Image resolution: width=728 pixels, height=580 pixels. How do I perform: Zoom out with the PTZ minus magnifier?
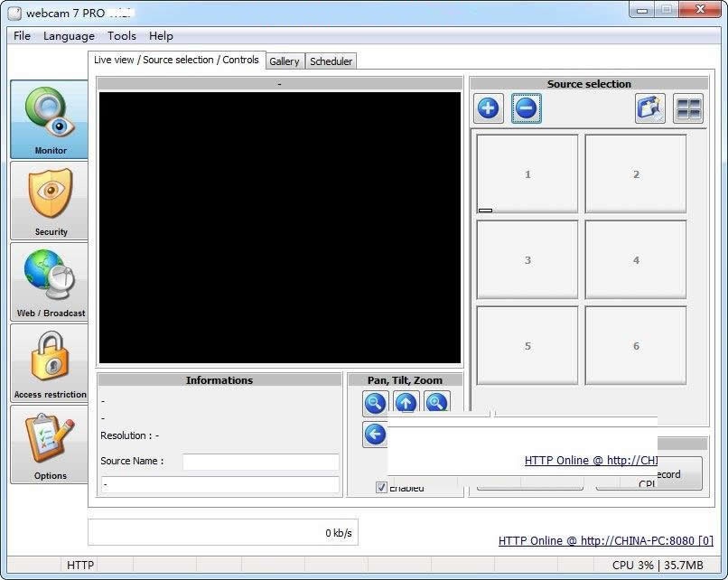pyautogui.click(x=375, y=402)
